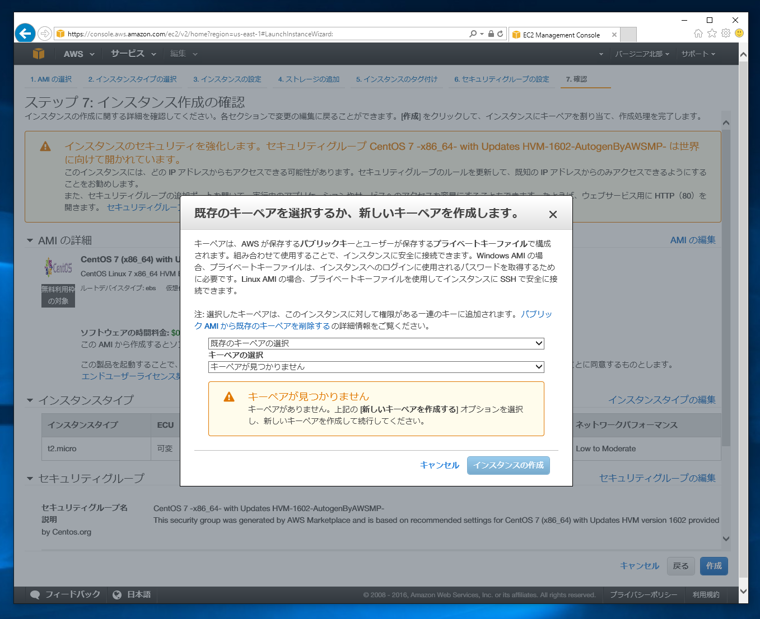Click the feedback speech bubble icon
760x619 pixels.
[x=35, y=595]
